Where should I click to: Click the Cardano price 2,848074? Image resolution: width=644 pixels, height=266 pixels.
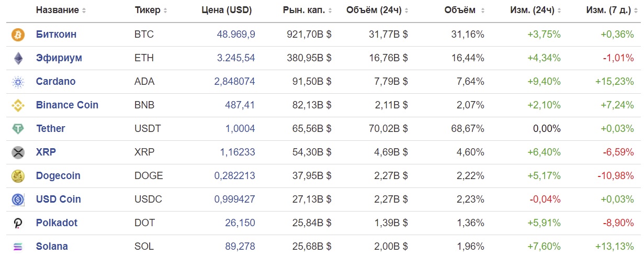[x=234, y=82]
